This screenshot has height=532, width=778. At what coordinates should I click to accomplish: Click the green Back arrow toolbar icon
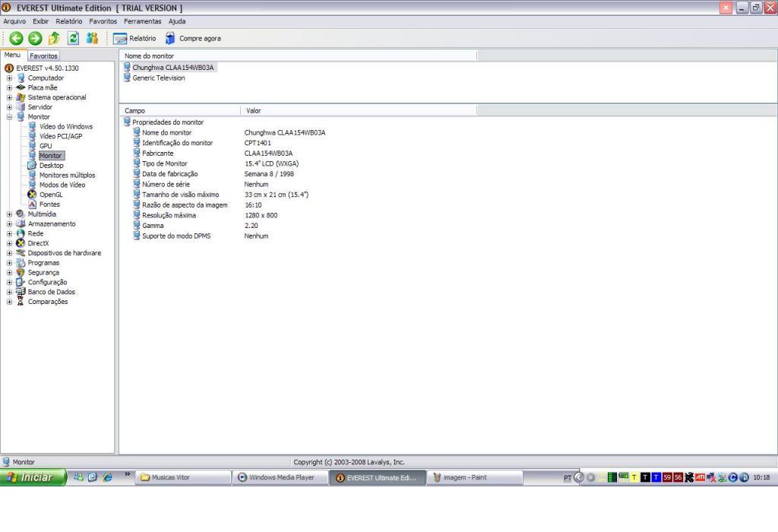coord(16,38)
